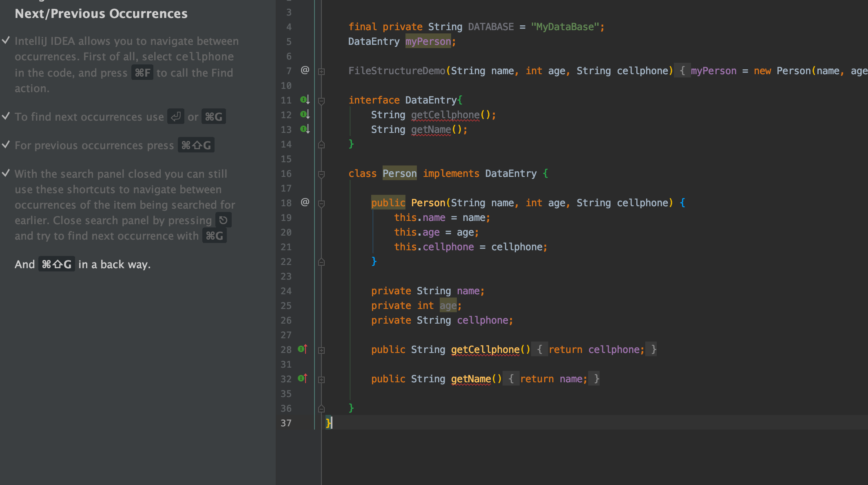
Task: Click the @ gutter icon on line 7
Action: [305, 71]
